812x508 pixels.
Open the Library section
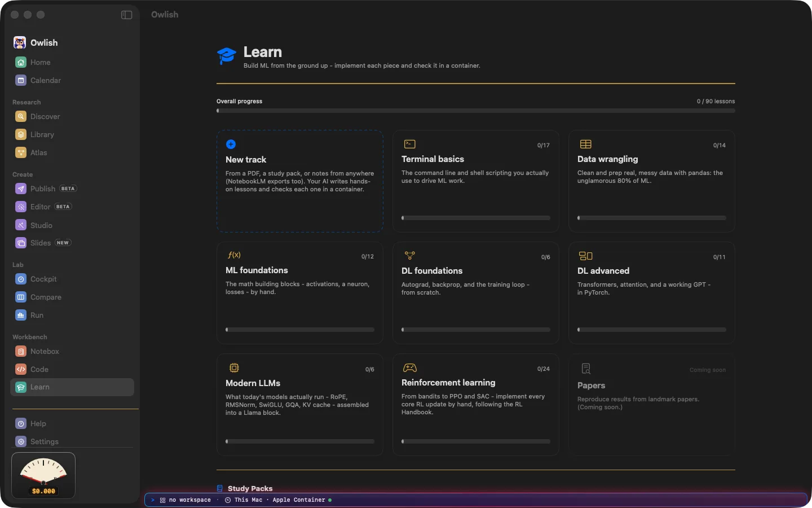[x=72, y=134]
